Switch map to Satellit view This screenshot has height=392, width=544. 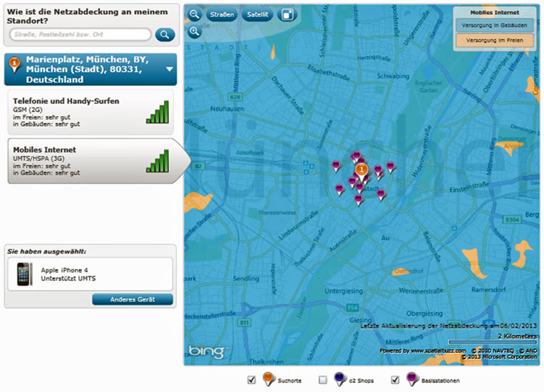tap(256, 14)
